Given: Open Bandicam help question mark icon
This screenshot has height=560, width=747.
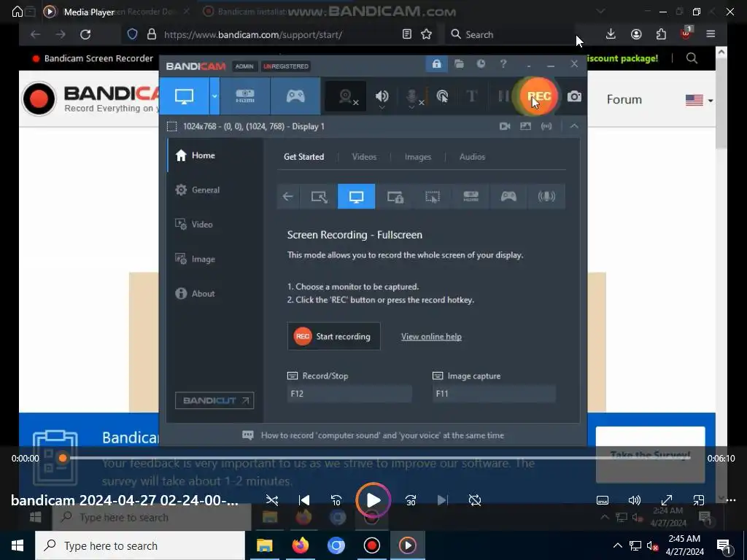Looking at the screenshot, I should tap(503, 64).
